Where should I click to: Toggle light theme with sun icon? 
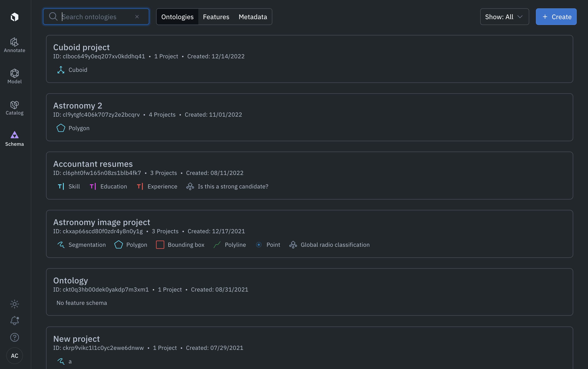click(14, 304)
